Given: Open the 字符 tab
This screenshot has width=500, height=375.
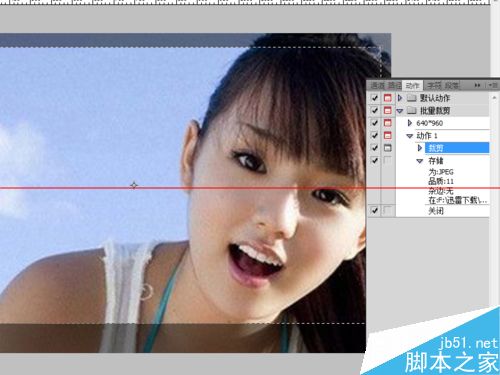Looking at the screenshot, I should [x=434, y=86].
